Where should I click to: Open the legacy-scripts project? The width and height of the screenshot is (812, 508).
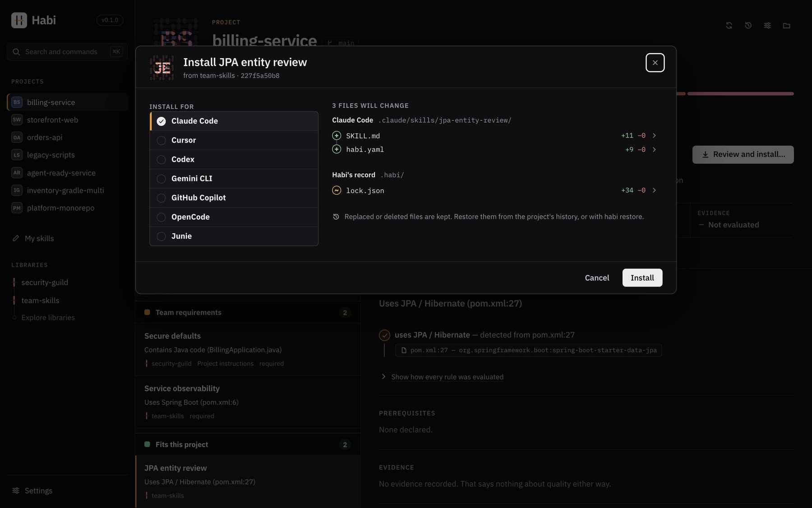pyautogui.click(x=67, y=155)
